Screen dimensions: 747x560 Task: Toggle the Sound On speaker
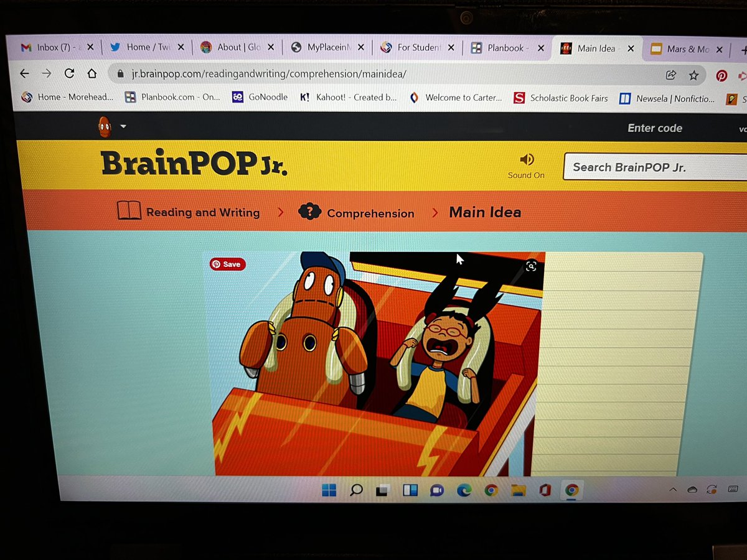tap(527, 165)
